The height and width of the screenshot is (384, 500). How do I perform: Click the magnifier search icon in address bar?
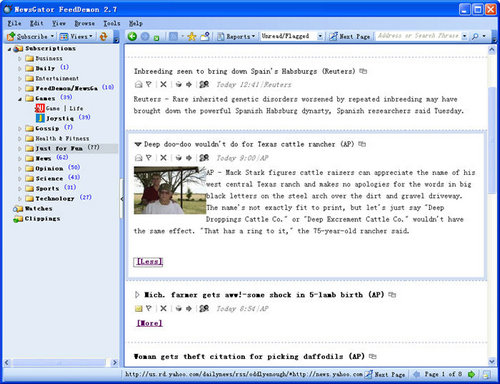[x=475, y=36]
